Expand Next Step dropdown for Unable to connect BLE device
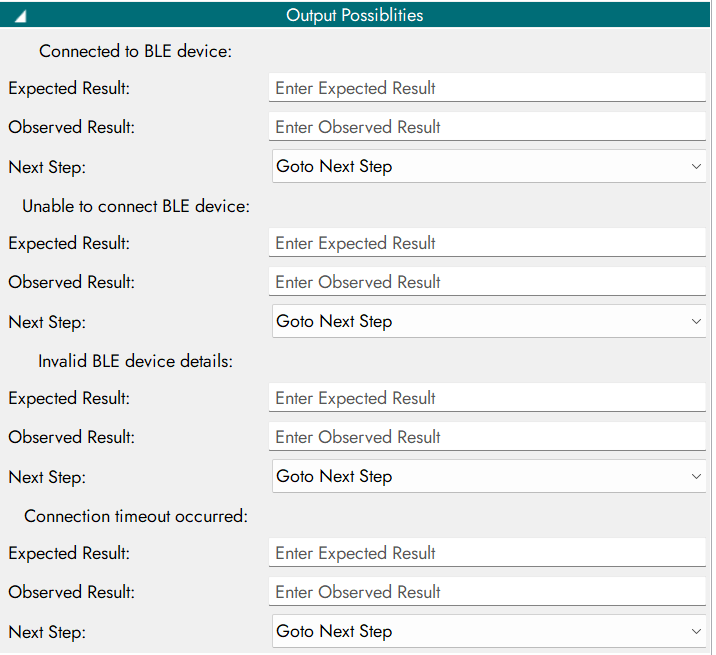Screen dimensions: 716x655 [489, 321]
